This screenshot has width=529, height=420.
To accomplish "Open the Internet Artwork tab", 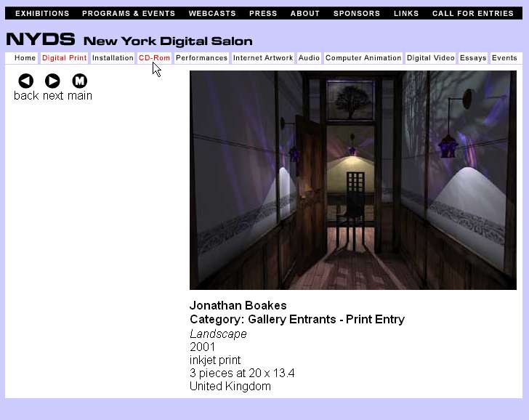I will coord(263,58).
